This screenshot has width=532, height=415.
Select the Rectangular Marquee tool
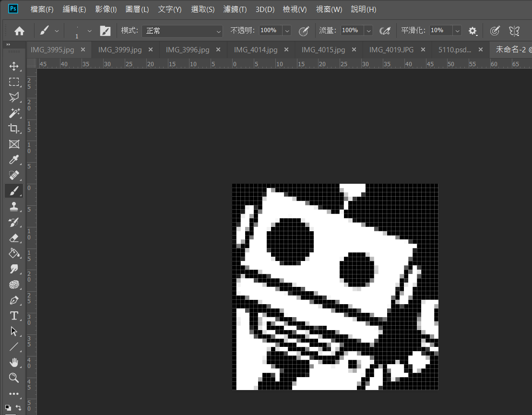(x=14, y=82)
